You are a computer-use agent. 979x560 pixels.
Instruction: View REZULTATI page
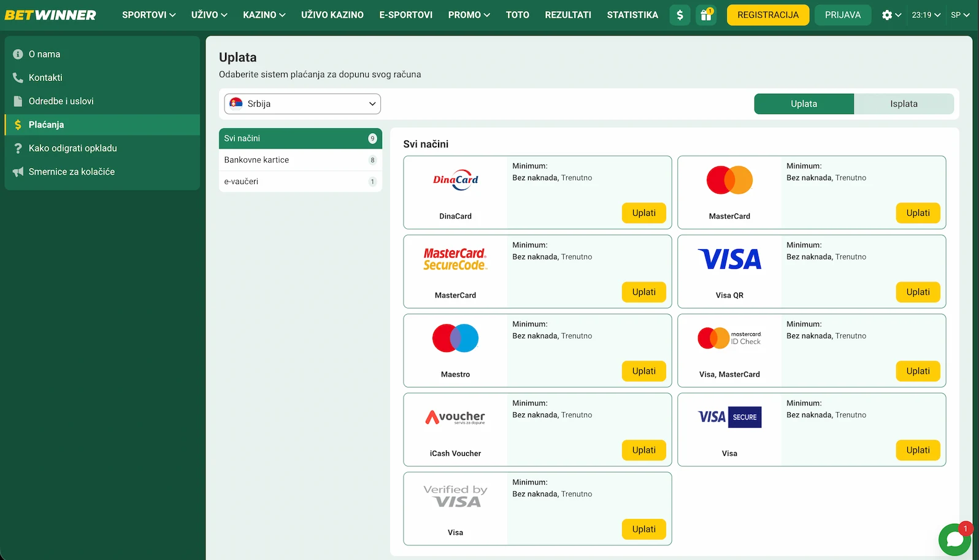568,15
